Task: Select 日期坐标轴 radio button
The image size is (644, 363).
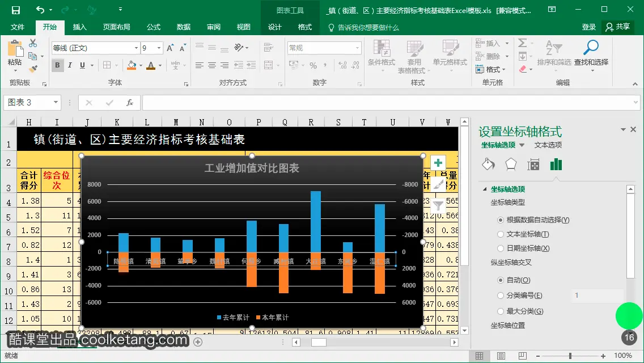Action: pyautogui.click(x=500, y=248)
